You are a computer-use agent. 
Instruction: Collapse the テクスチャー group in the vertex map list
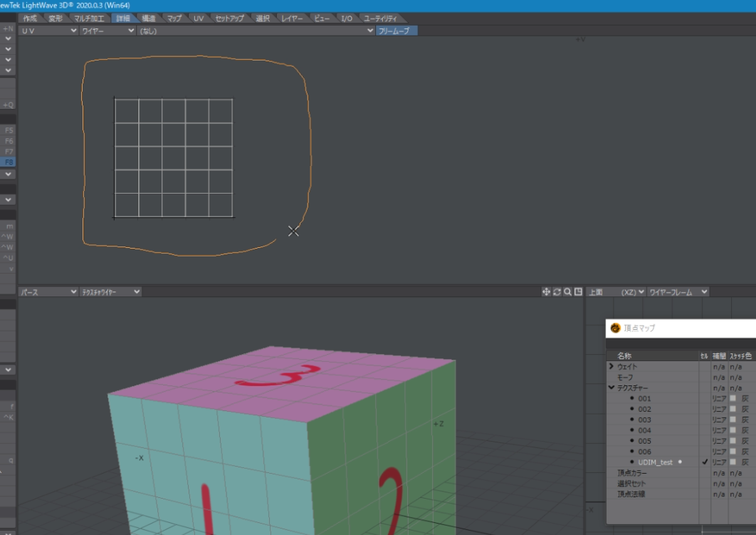pyautogui.click(x=611, y=388)
